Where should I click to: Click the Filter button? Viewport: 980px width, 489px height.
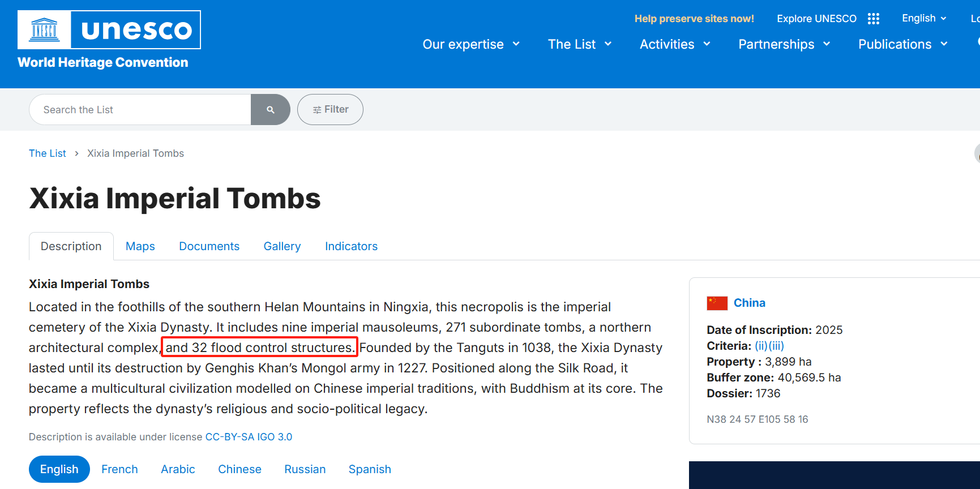tap(330, 109)
